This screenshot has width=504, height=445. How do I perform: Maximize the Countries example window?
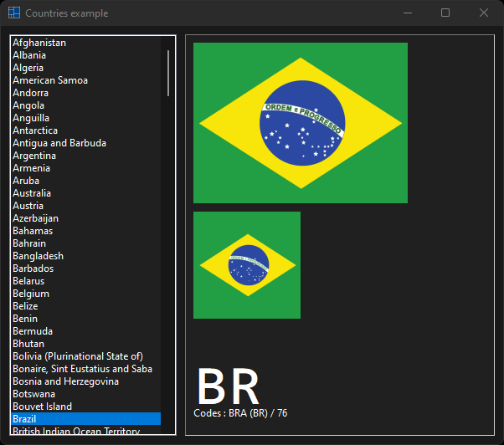(445, 13)
